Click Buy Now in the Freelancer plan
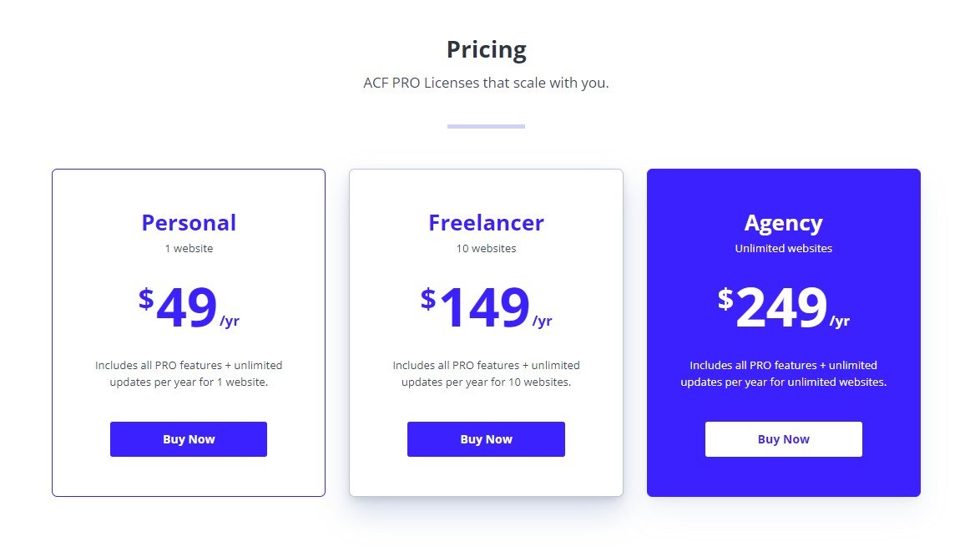Screen dimensions: 980x552 (x=486, y=439)
